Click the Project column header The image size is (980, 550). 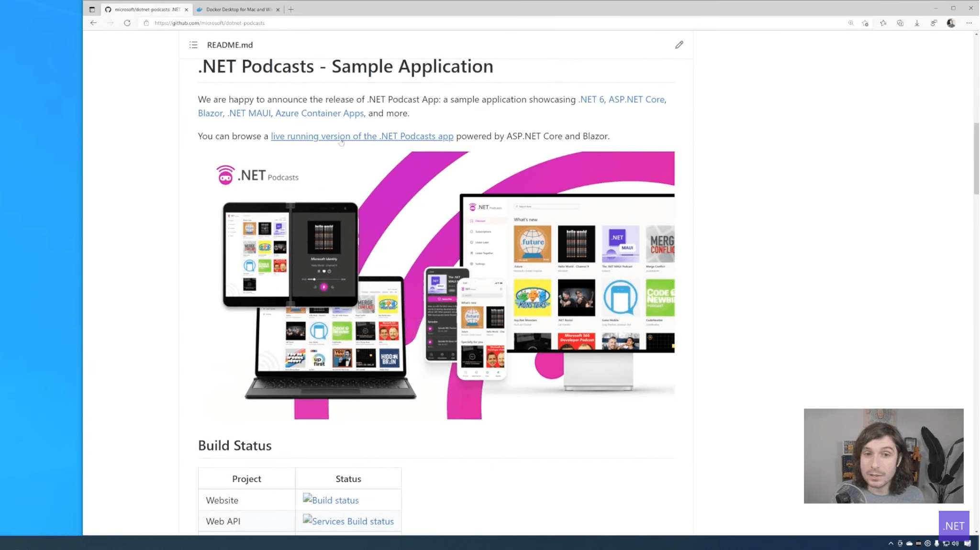pos(246,479)
